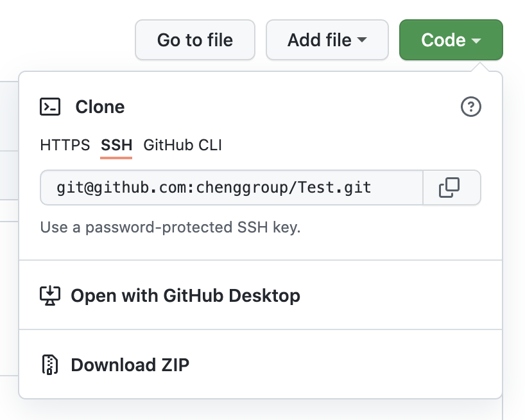Click the password-protected SSH key hint text
This screenshot has width=525, height=420.
(170, 227)
